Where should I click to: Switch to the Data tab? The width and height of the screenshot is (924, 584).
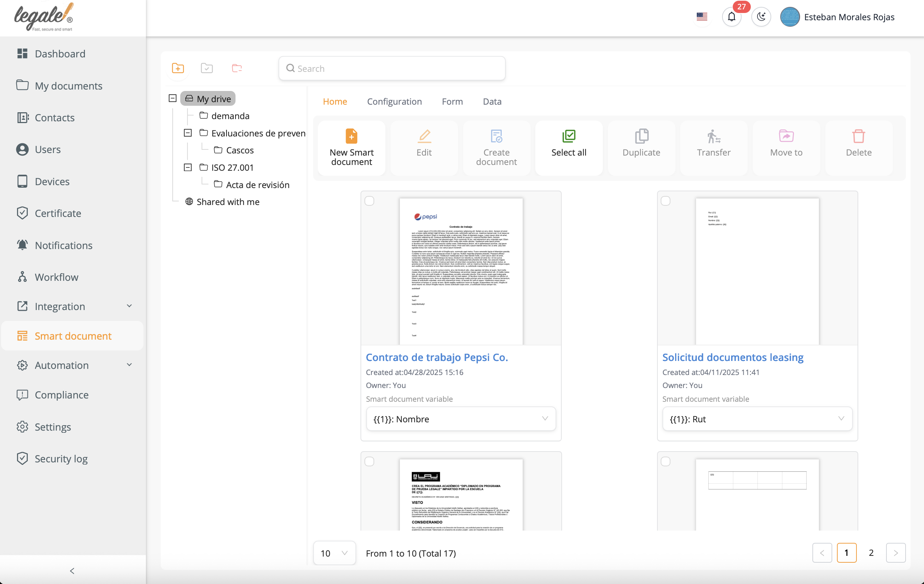[492, 101]
